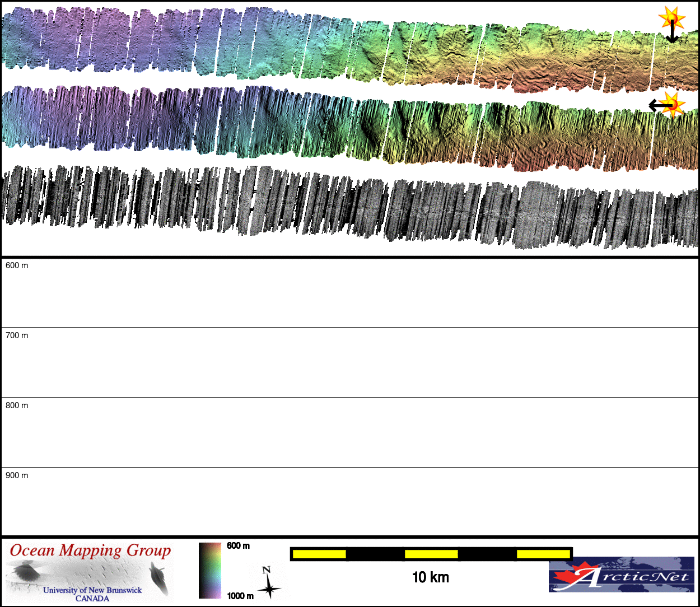
Task: Click the north compass star icon
Action: [x=269, y=583]
